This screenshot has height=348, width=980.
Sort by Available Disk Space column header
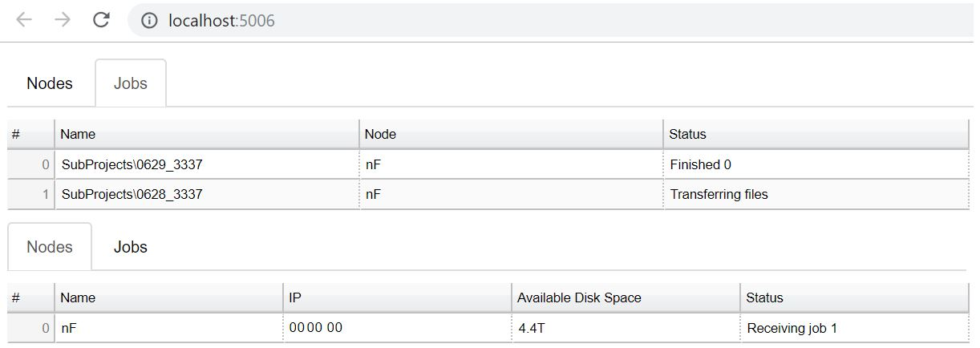(626, 297)
